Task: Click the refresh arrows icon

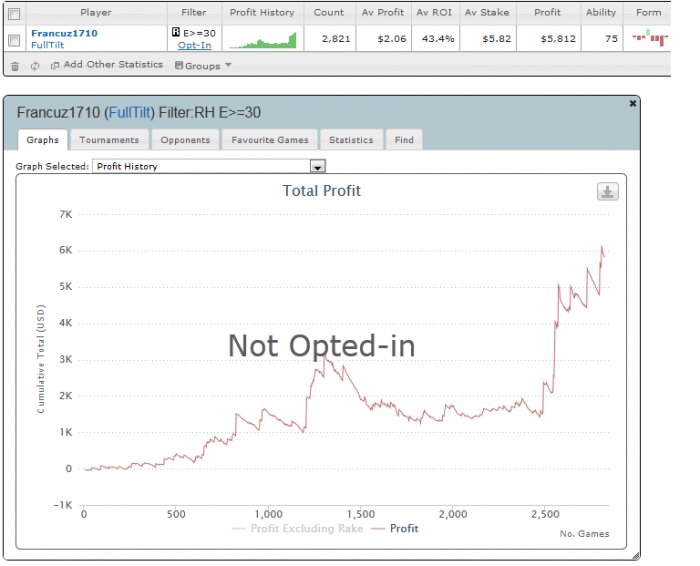Action: click(35, 66)
